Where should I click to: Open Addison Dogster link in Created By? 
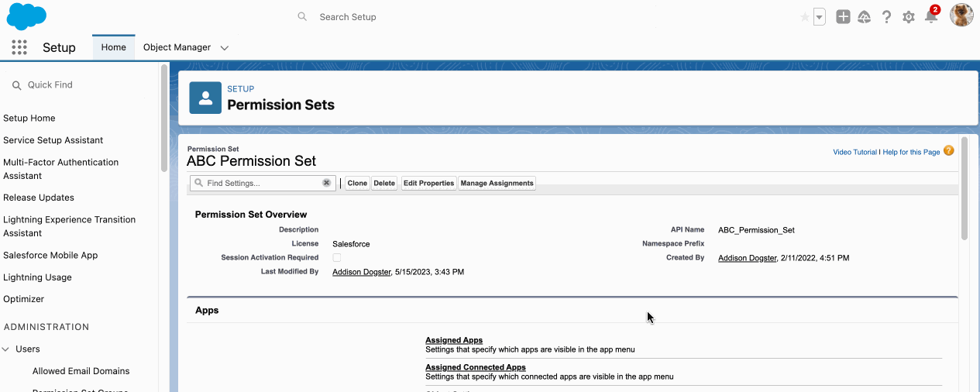748,258
